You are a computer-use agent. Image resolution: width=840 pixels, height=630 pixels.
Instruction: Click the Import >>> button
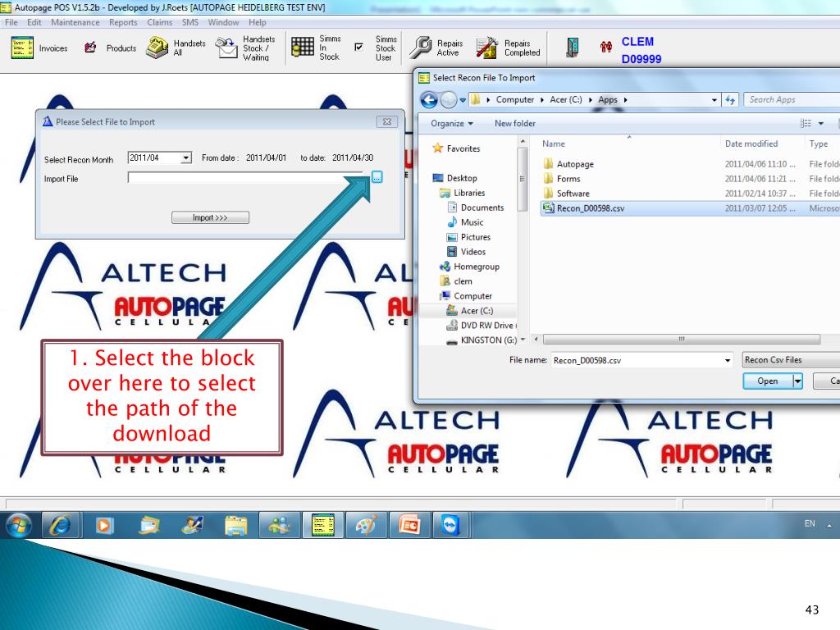(x=210, y=217)
